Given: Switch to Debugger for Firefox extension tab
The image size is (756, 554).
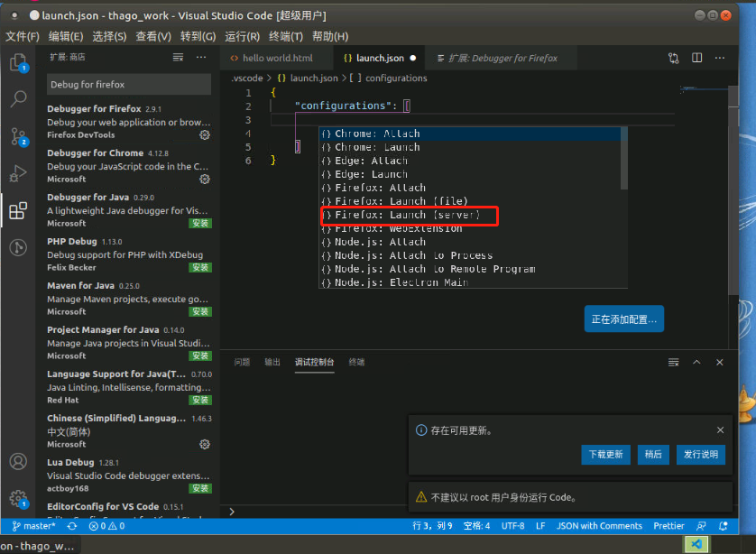Looking at the screenshot, I should pos(502,59).
